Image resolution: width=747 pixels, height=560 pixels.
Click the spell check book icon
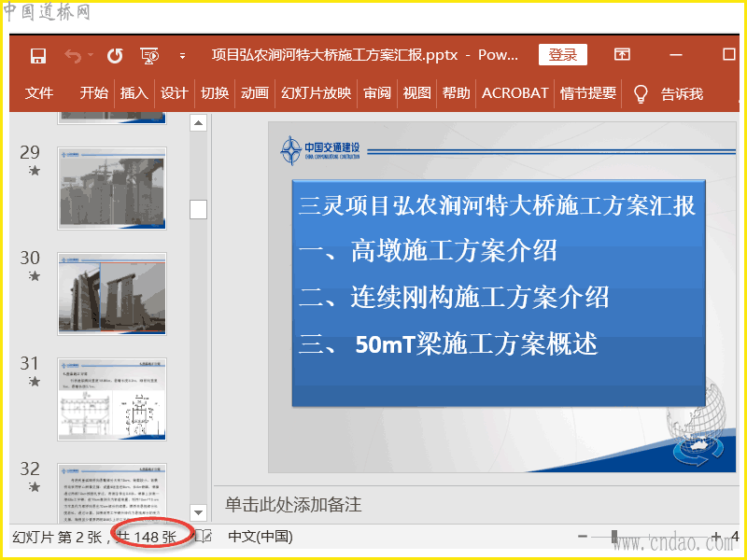coord(204,537)
